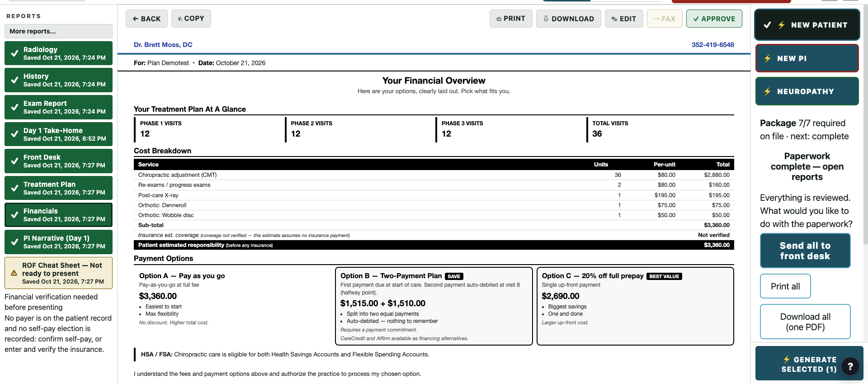
Task: Click the checkmark icon beside Radiology
Action: (x=14, y=53)
